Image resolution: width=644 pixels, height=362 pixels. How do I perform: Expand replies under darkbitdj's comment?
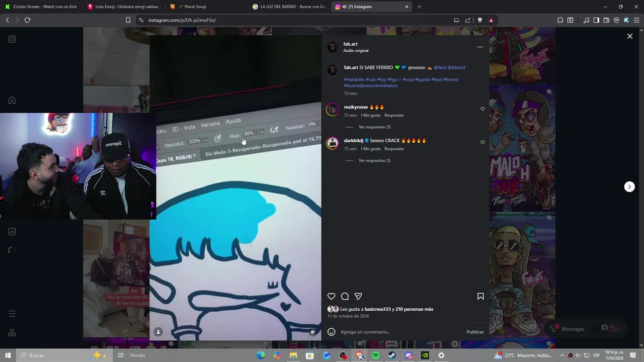[374, 161]
